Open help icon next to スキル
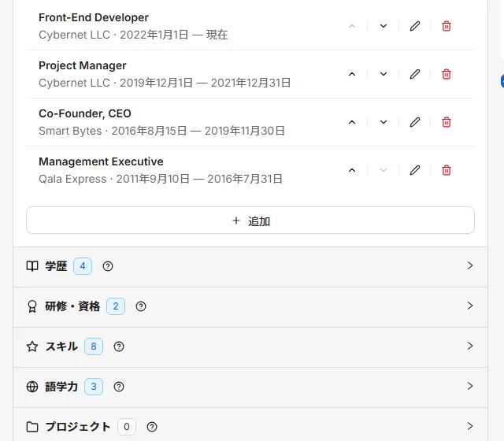This screenshot has width=504, height=441. (x=119, y=346)
